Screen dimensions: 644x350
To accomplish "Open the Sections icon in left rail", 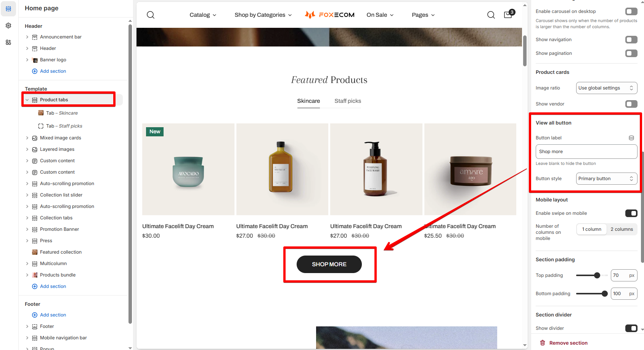I will click(x=8, y=8).
